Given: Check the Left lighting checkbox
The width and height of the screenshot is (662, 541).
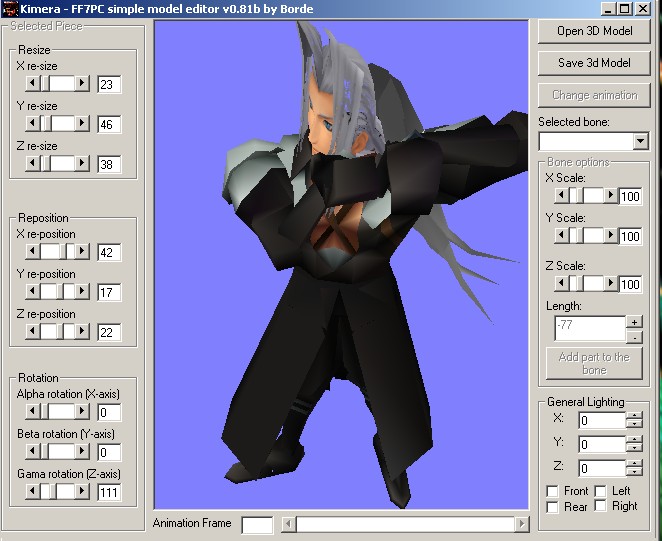Looking at the screenshot, I should click(x=600, y=491).
